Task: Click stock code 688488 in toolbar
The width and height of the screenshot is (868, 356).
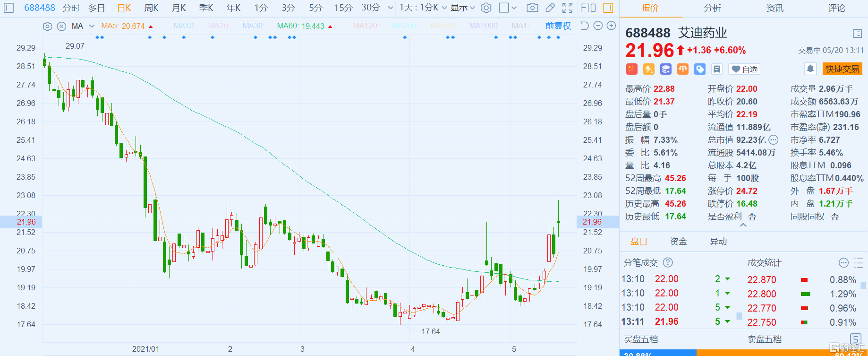Action: coord(40,8)
